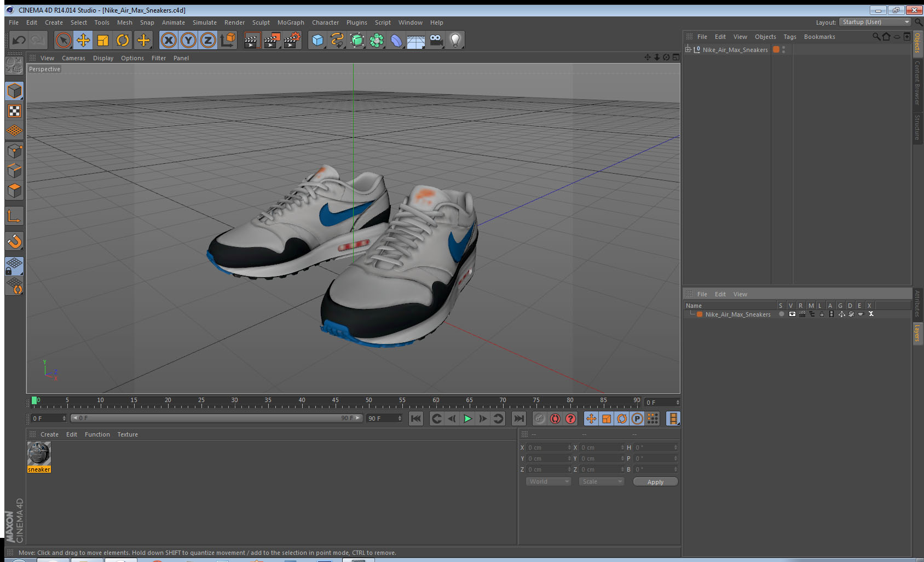Open the MoGraph menu
Image resolution: width=924 pixels, height=562 pixels.
pyautogui.click(x=291, y=22)
